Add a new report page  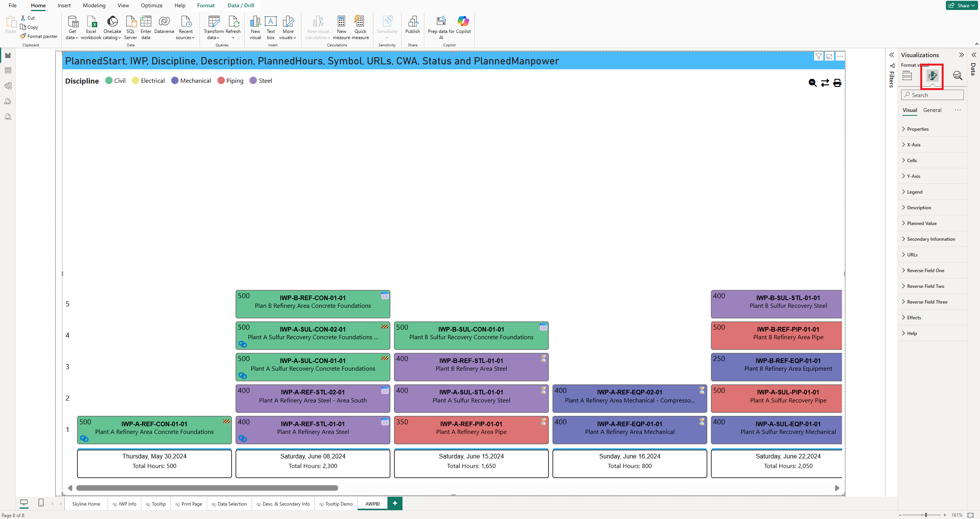point(395,503)
